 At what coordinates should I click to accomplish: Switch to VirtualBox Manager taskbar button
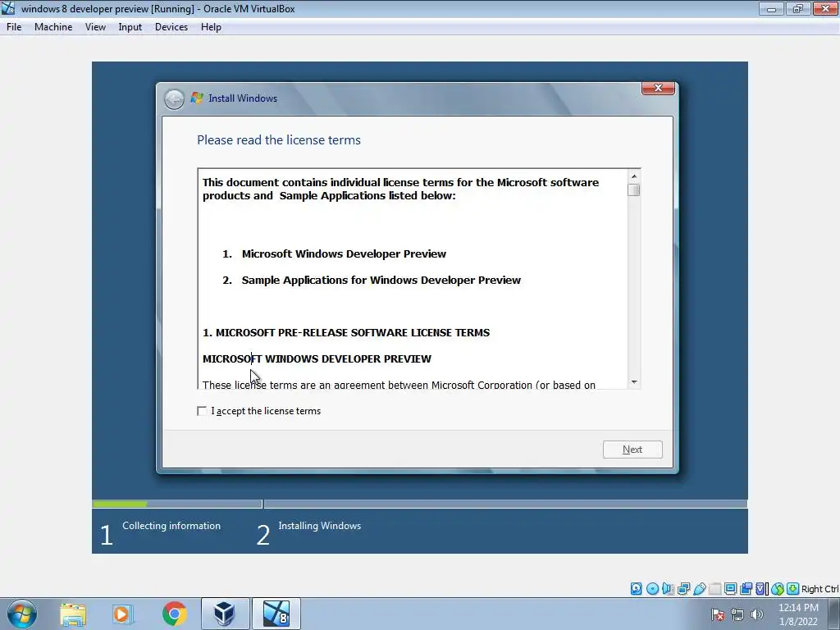[x=225, y=614]
